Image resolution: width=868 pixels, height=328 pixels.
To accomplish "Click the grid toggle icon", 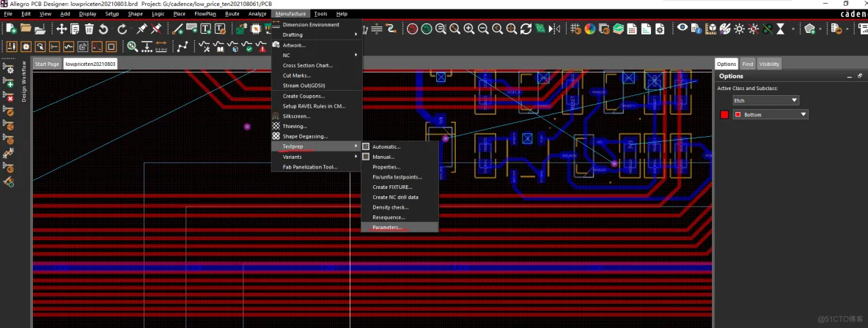I will (575, 29).
